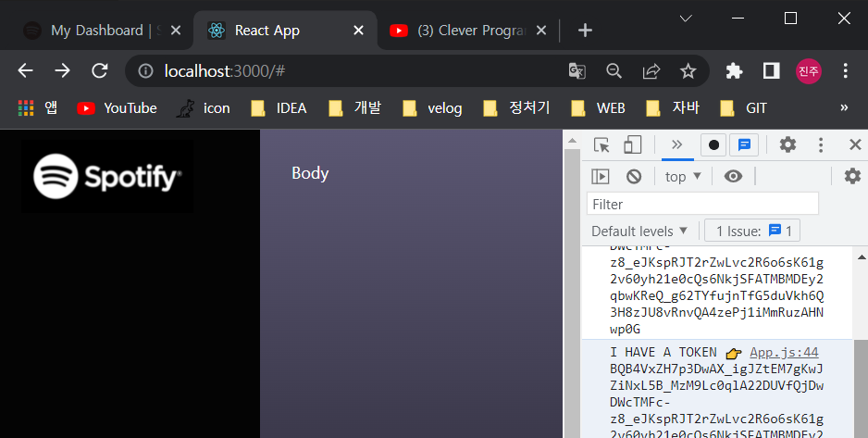This screenshot has width=868, height=438.
Task: Toggle the device toolbar in DevTools
Action: [x=632, y=145]
